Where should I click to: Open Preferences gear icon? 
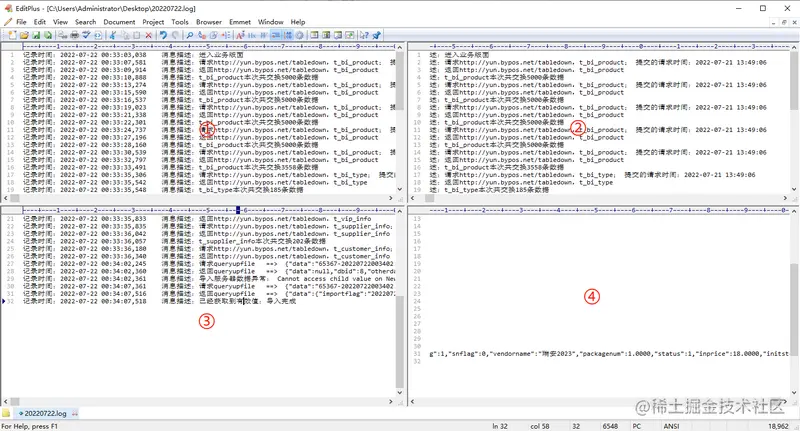(x=299, y=35)
